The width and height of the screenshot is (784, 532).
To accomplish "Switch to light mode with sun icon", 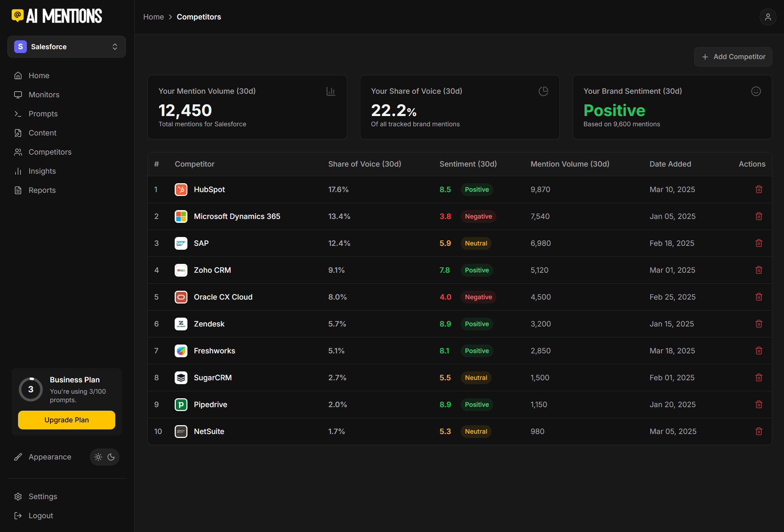I will (98, 457).
